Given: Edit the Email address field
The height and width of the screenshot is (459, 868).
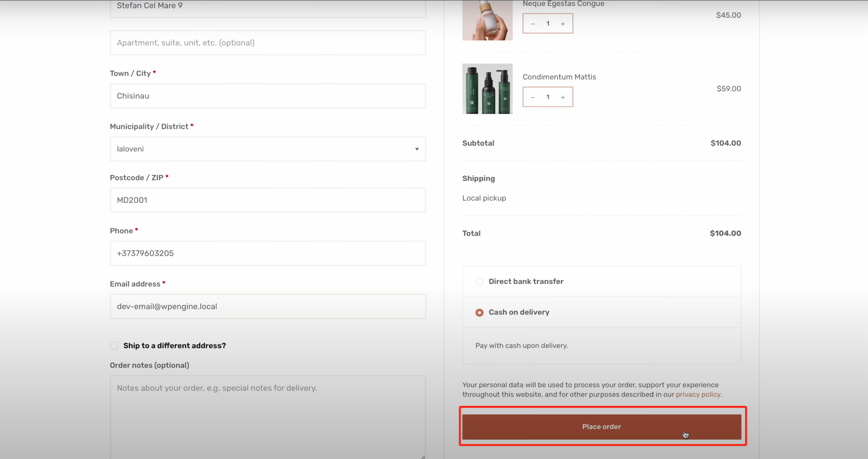Looking at the screenshot, I should 268,306.
